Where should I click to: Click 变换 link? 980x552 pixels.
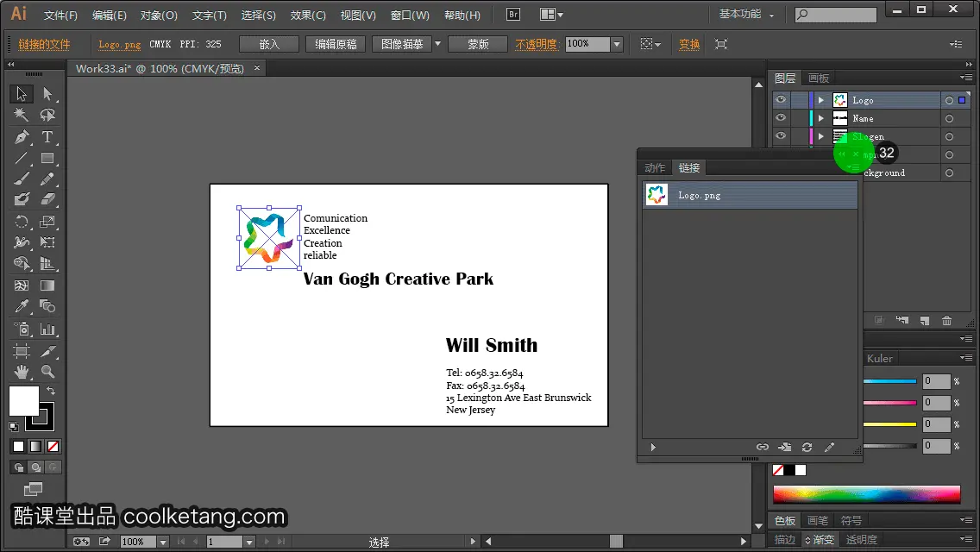pyautogui.click(x=689, y=44)
